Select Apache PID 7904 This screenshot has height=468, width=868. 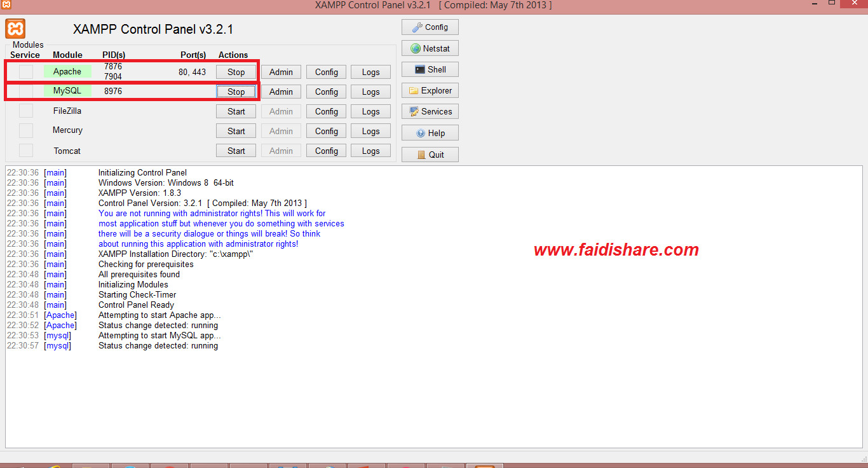(x=113, y=76)
